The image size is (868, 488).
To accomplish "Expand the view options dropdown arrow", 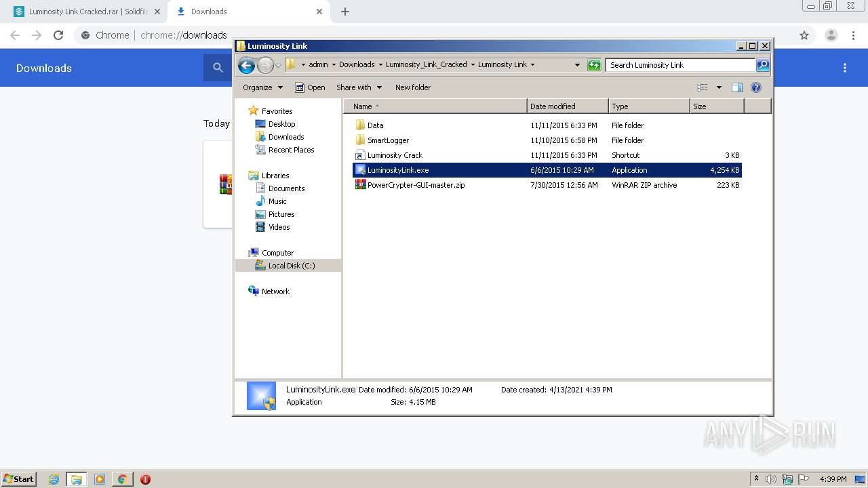I will tap(719, 87).
